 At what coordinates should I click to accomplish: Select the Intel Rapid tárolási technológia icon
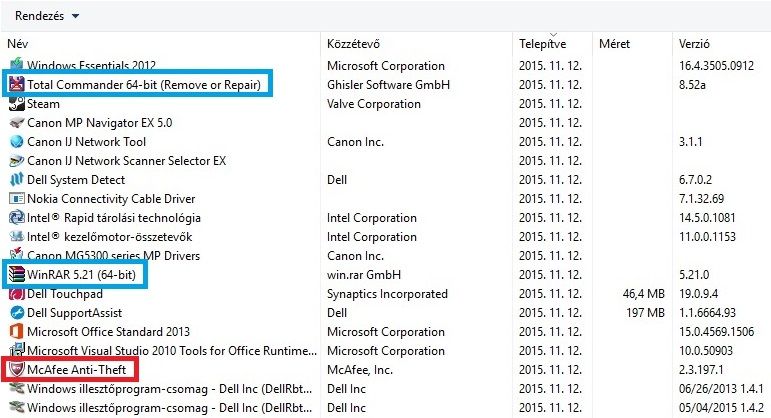click(17, 217)
